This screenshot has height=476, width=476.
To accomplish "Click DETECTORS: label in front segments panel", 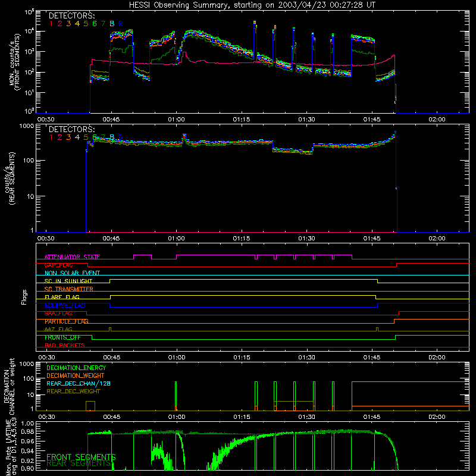I will pos(71,16).
